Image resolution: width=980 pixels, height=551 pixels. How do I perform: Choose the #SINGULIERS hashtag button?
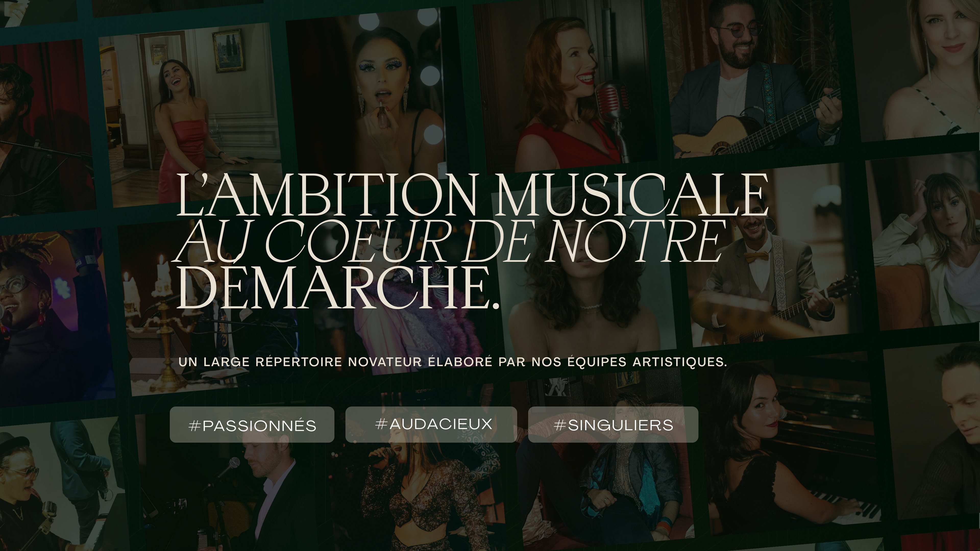613,424
